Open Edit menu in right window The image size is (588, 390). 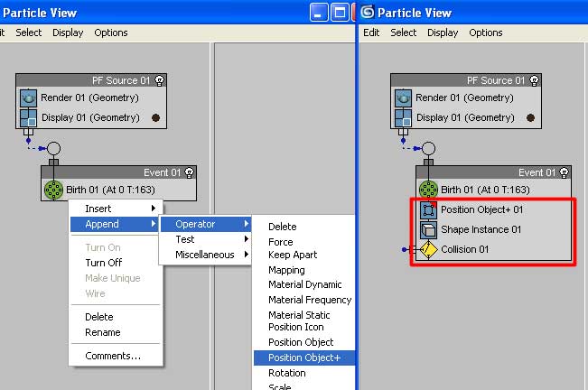(371, 33)
